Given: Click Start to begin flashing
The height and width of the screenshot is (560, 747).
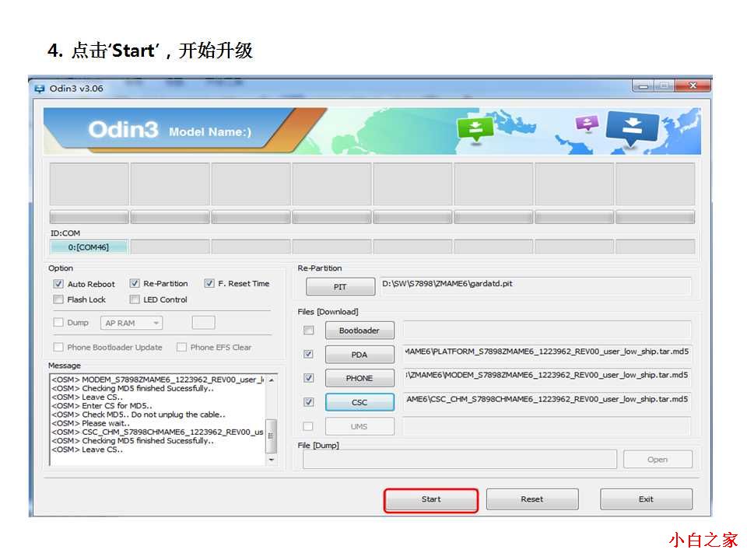Looking at the screenshot, I should (x=430, y=499).
